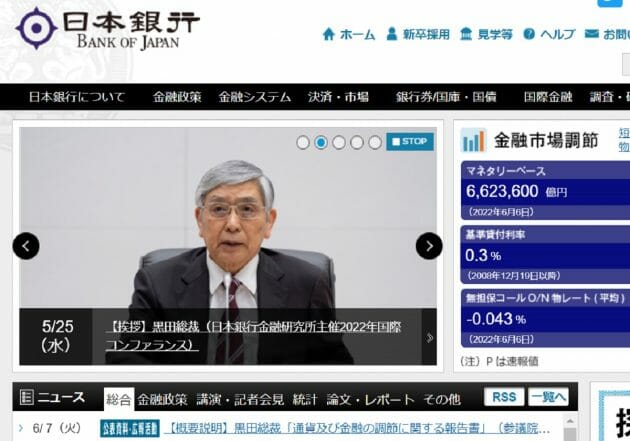The width and height of the screenshot is (630, 441).
Task: Click the building icon beside 見学等
Action: [466, 35]
